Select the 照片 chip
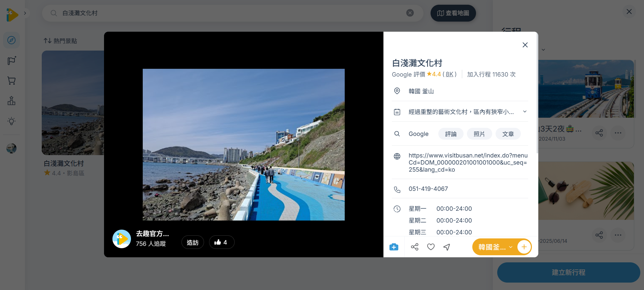 click(x=479, y=134)
